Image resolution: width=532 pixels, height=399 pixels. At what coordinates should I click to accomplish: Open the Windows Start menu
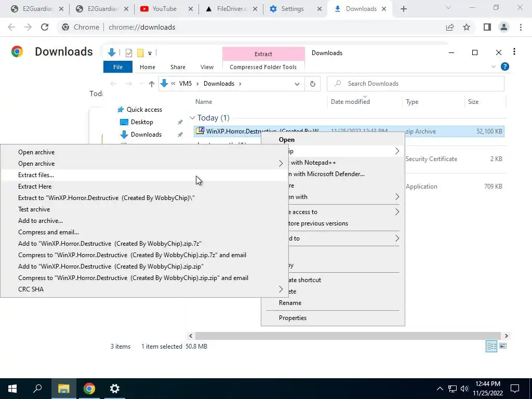tap(12, 389)
